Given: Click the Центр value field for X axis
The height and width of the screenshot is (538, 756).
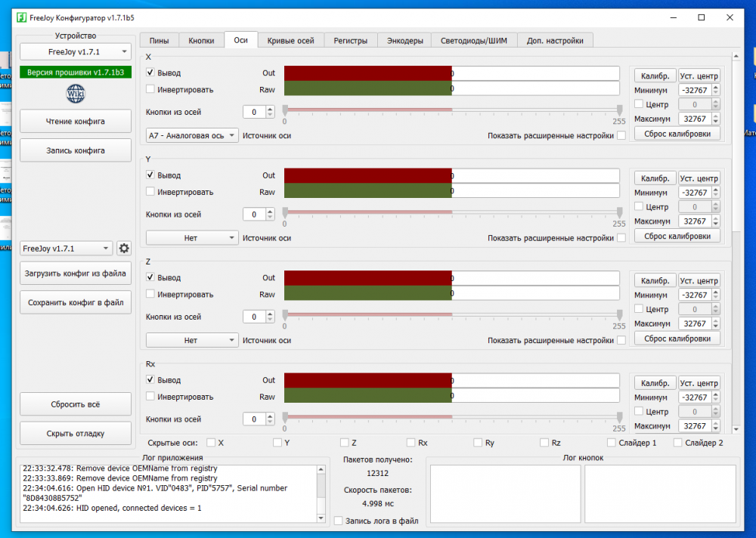Looking at the screenshot, I should click(x=695, y=104).
